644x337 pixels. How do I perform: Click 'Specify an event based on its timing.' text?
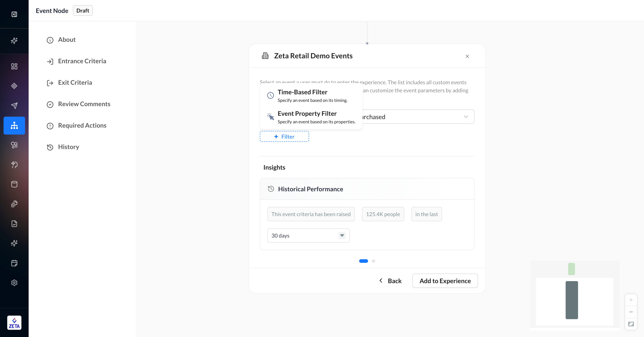(313, 100)
